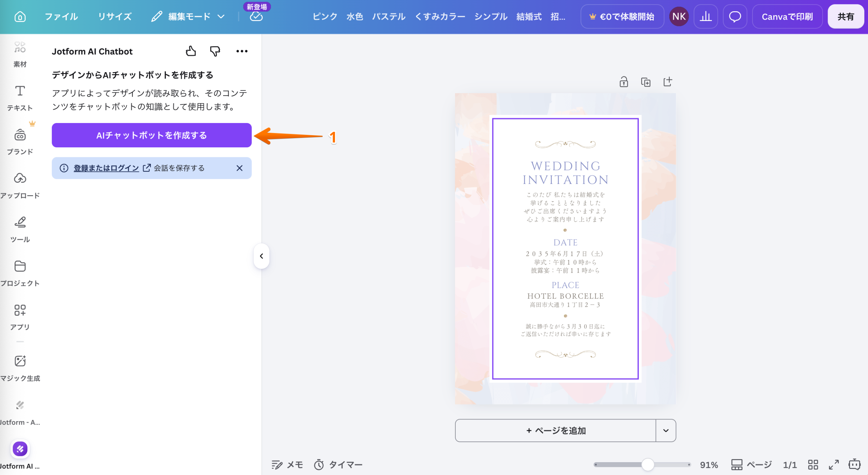This screenshot has width=868, height=475.
Task: Lock the page with lock icon
Action: (624, 82)
